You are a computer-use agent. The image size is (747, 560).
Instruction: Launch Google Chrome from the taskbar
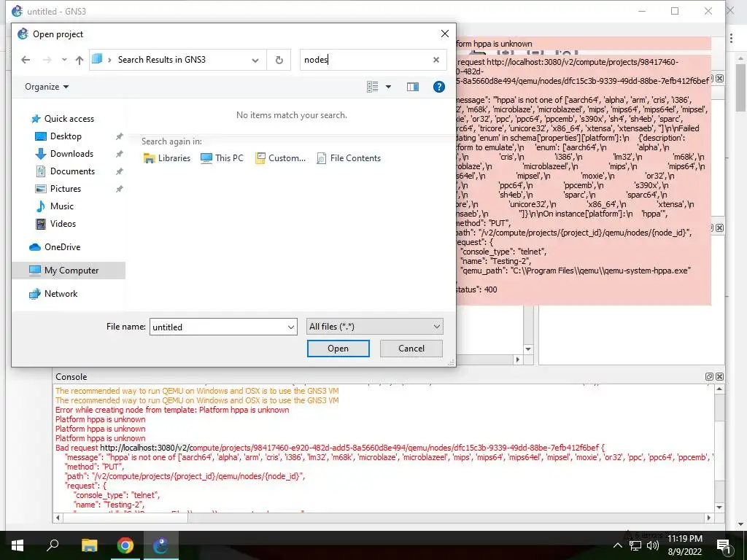[x=125, y=545]
